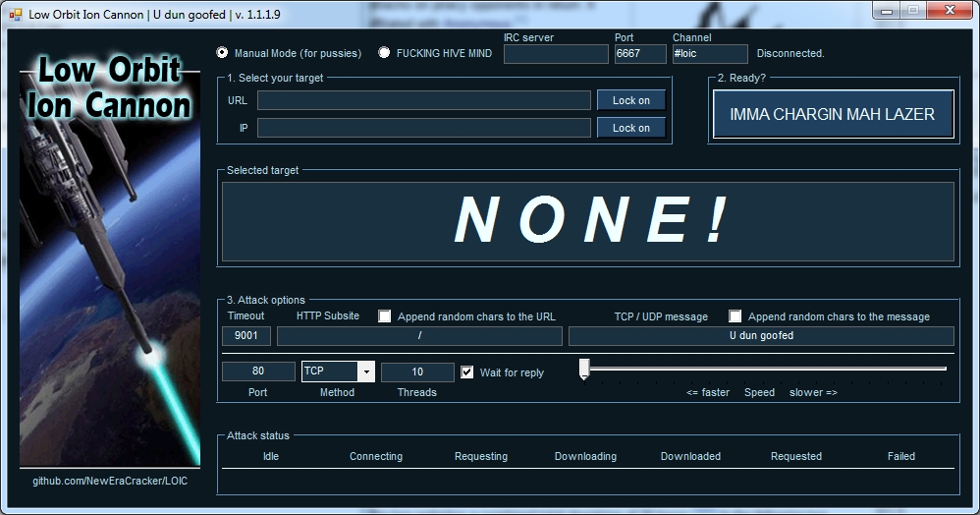Enable Append random chars to the URL
The height and width of the screenshot is (515, 980).
click(384, 316)
